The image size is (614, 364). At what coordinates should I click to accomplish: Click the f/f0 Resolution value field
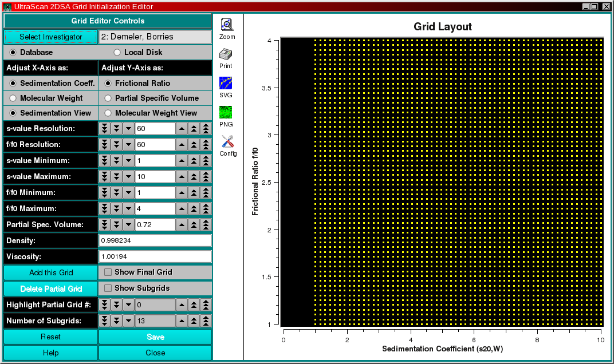[x=155, y=145]
